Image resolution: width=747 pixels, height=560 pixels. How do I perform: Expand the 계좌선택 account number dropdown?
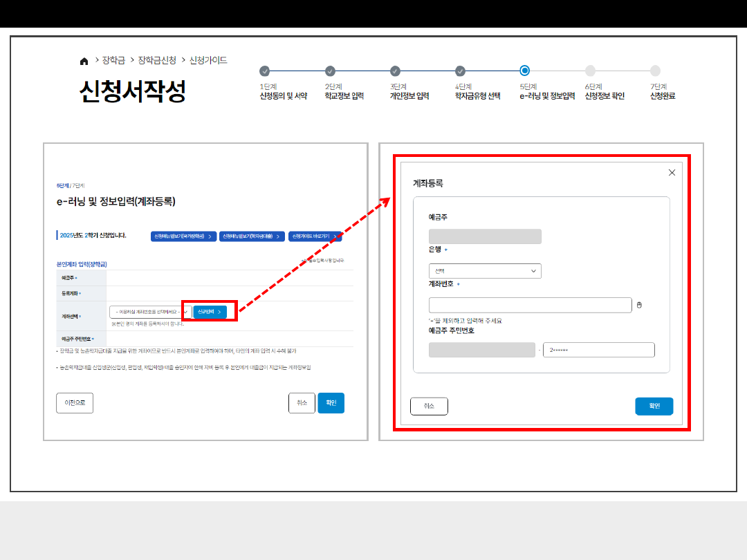149,312
